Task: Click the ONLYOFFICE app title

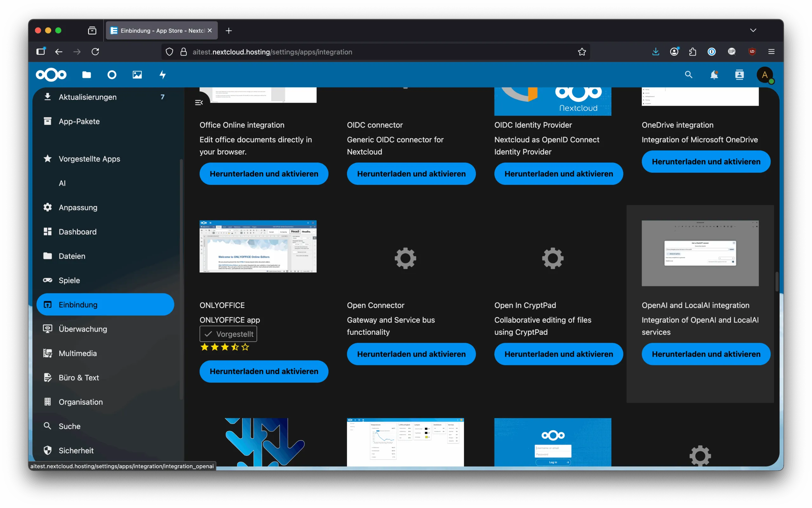Action: tap(222, 305)
